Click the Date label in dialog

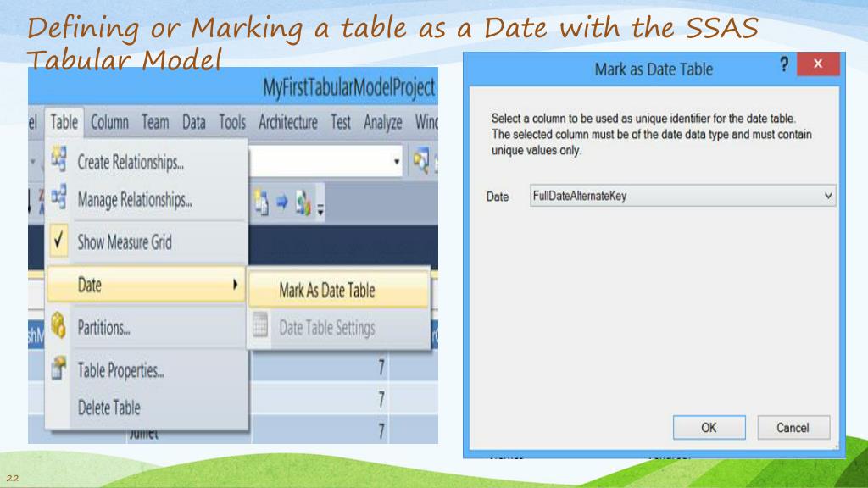coord(497,197)
